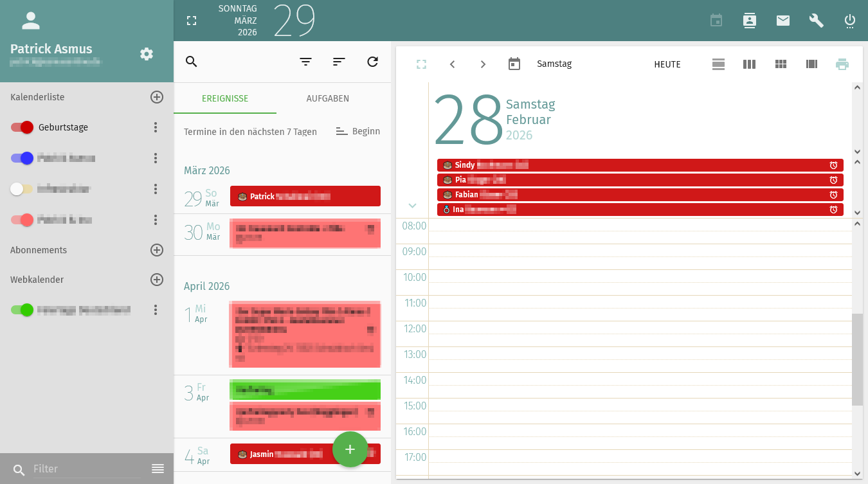Image resolution: width=868 pixels, height=484 pixels.
Task: Click the wrench administration icon
Action: [x=816, y=21]
